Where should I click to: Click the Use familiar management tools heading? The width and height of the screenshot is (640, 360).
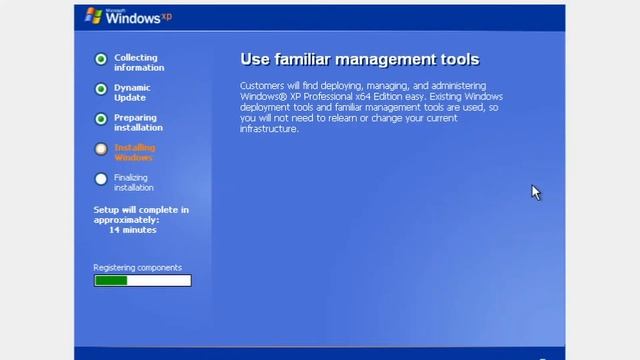[360, 60]
